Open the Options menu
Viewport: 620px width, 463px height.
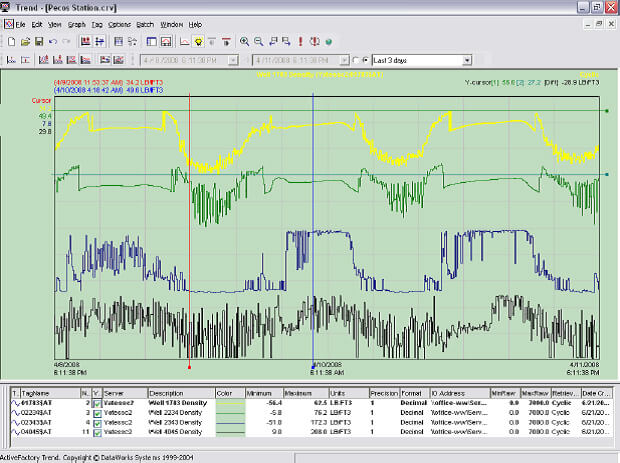click(119, 25)
